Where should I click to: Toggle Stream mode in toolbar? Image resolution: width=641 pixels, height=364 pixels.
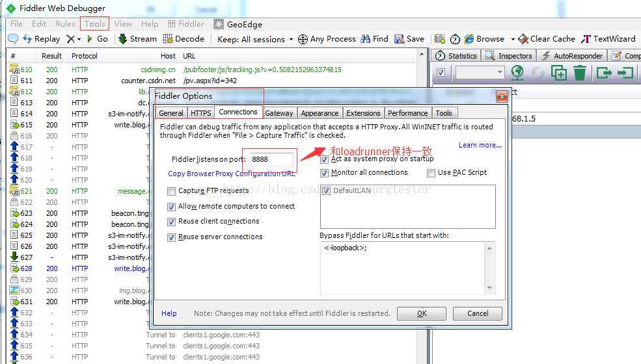[137, 39]
